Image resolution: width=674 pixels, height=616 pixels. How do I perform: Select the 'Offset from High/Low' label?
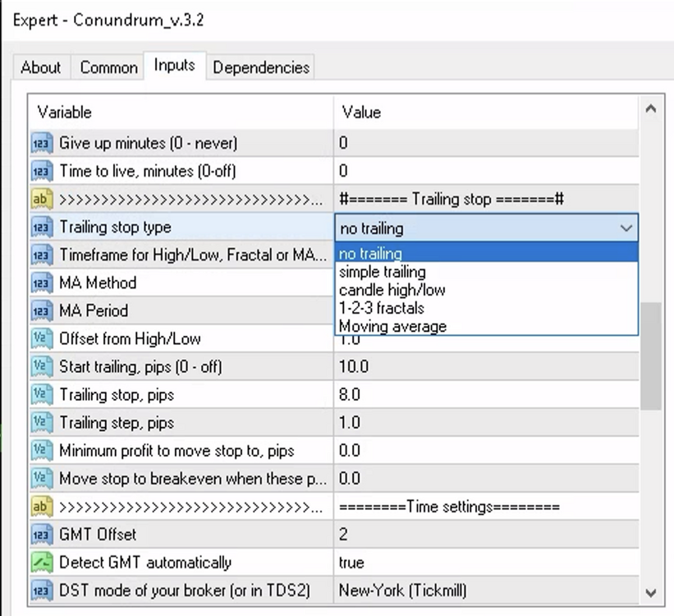[x=130, y=339]
